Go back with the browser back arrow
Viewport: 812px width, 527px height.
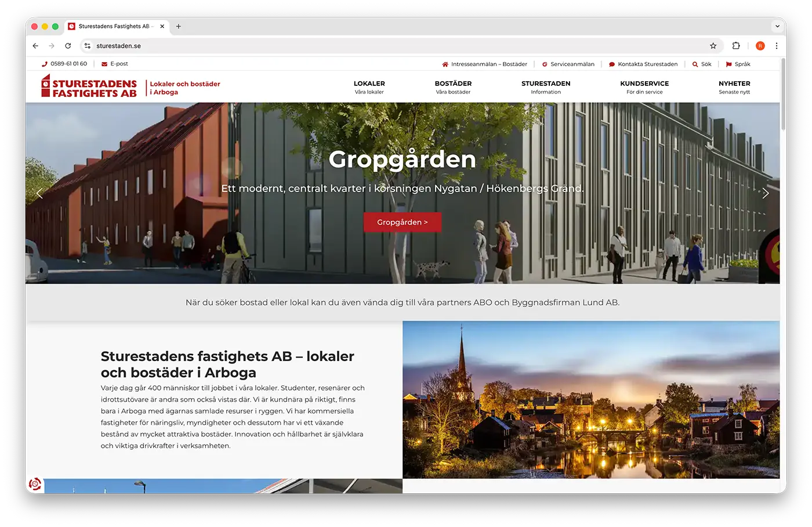[35, 46]
